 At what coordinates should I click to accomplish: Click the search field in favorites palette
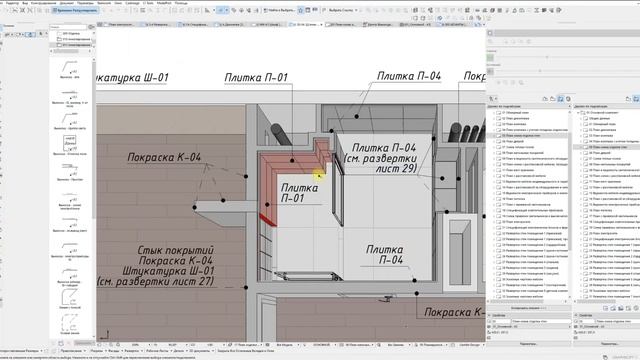68,27
